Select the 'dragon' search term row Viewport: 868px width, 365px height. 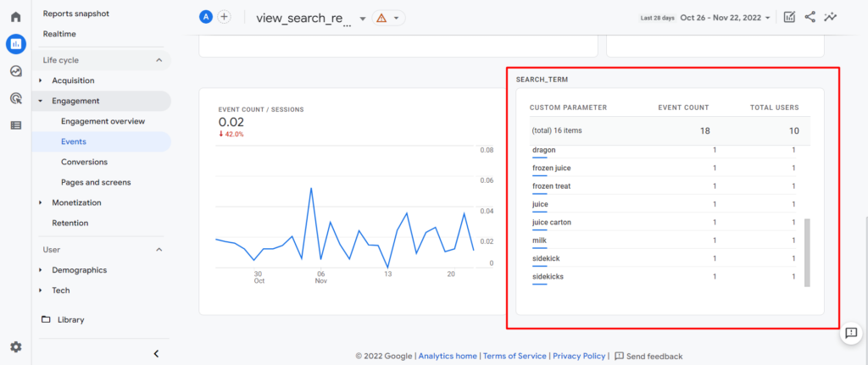coord(664,151)
